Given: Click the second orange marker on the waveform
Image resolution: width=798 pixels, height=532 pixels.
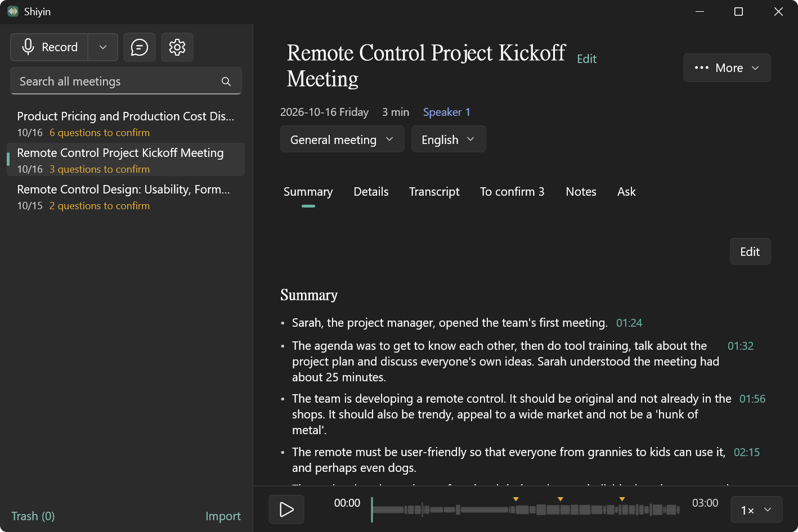Looking at the screenshot, I should click(x=560, y=499).
